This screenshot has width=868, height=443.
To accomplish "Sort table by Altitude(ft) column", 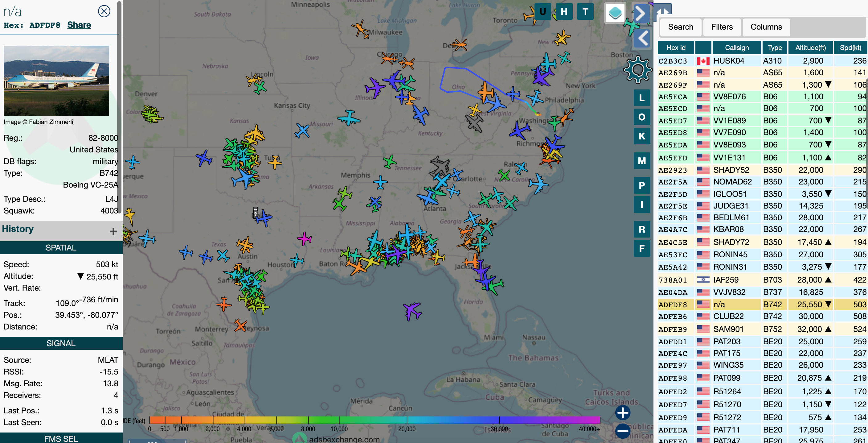I will point(810,48).
